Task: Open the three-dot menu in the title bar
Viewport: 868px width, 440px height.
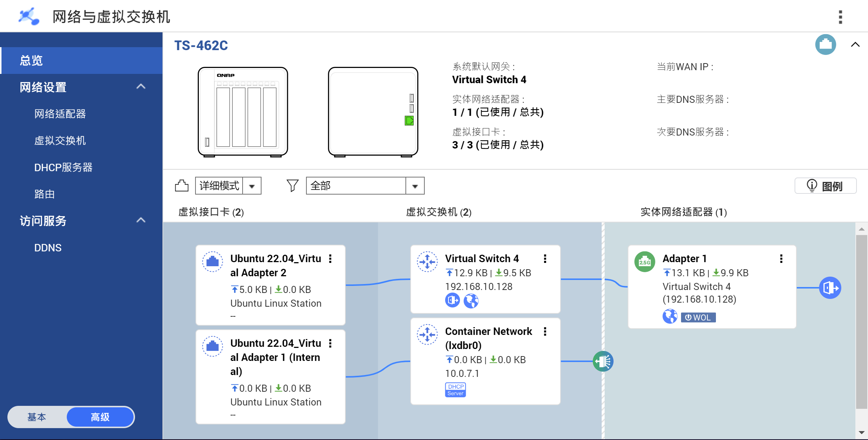Action: click(x=840, y=17)
